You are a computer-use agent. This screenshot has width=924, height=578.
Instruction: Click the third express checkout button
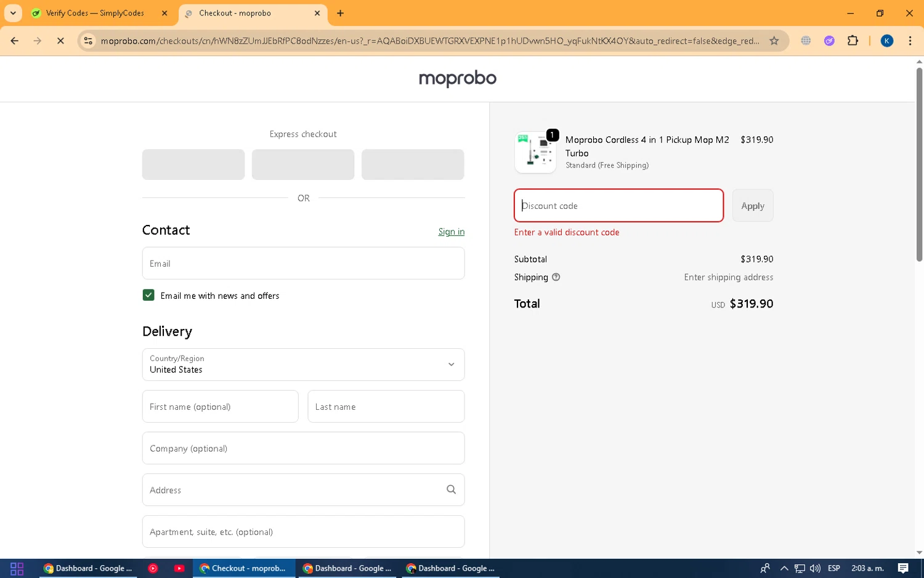(413, 165)
